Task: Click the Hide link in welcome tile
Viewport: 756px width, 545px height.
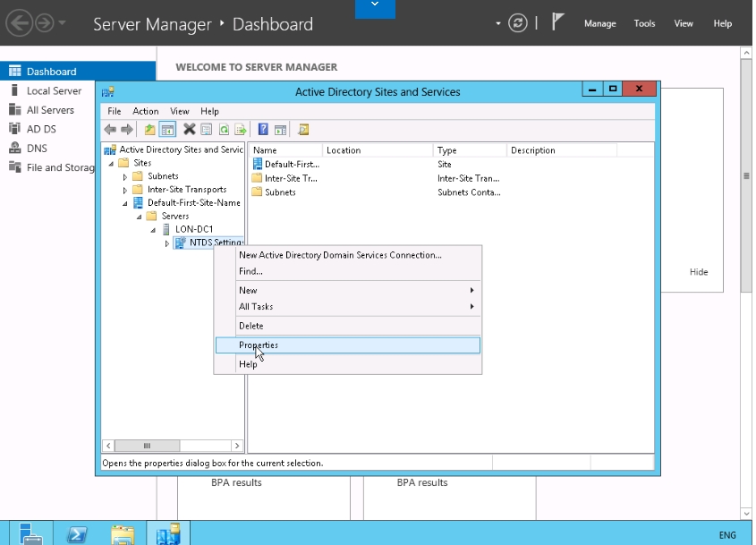Action: 698,272
